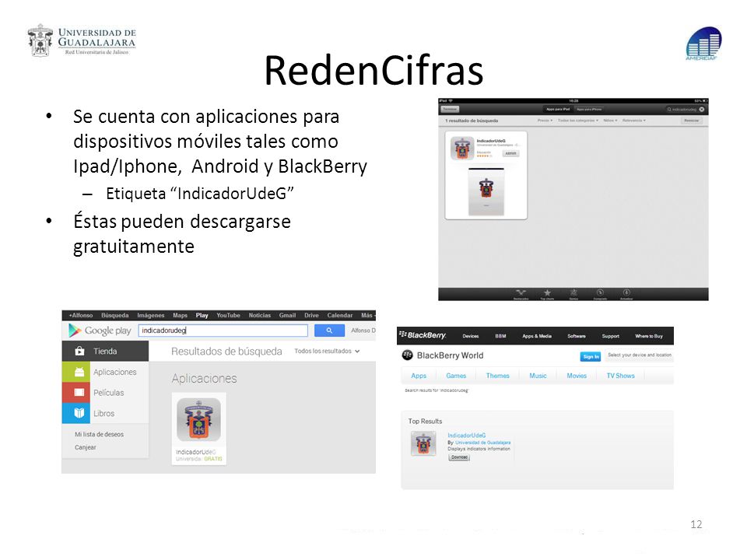Screen dimensions: 747x560
Task: Tap the Destacados tab icon in the iPad bottom bar
Action: [521, 293]
